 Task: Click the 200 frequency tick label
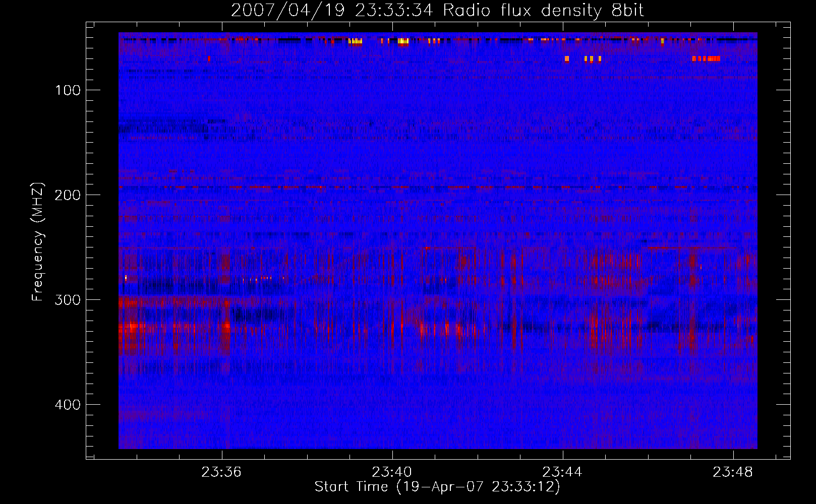[x=68, y=196]
